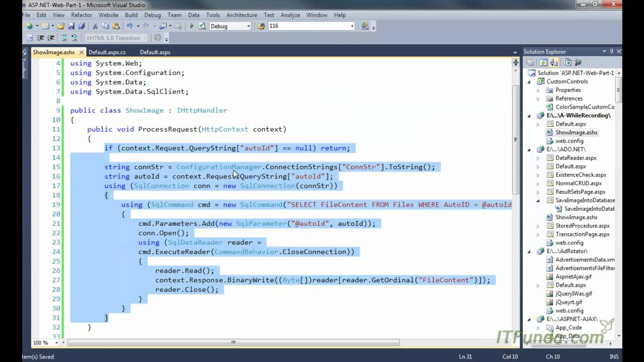
Task: Click the Cut scissors icon
Action: pos(95,26)
